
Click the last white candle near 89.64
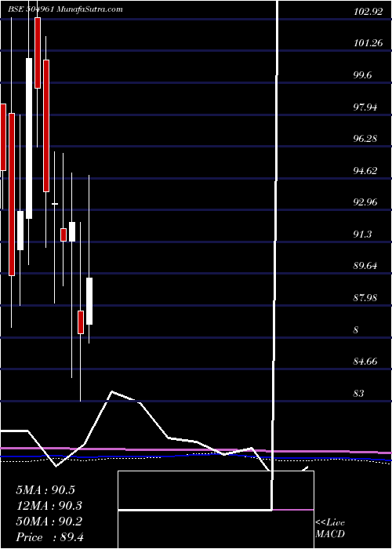89,301
